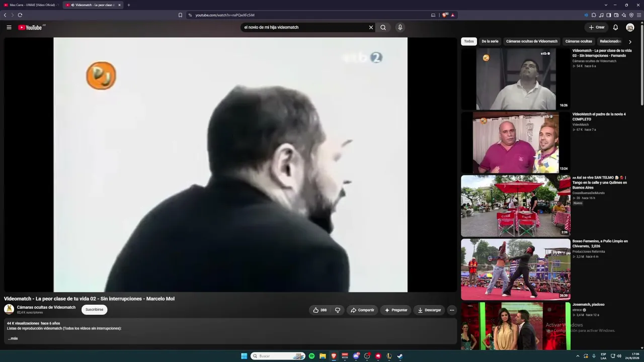The image size is (644, 362).
Task: Open File Explorer from the taskbar
Action: click(323, 356)
